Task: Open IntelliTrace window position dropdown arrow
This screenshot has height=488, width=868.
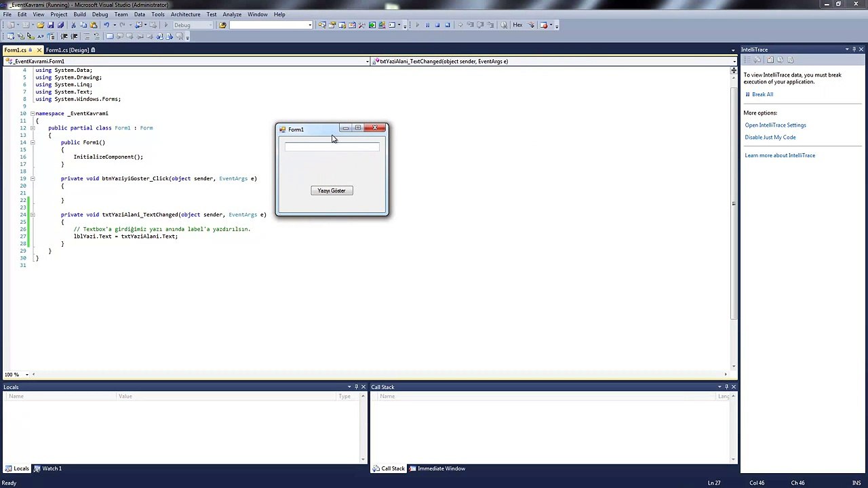Action: point(847,49)
